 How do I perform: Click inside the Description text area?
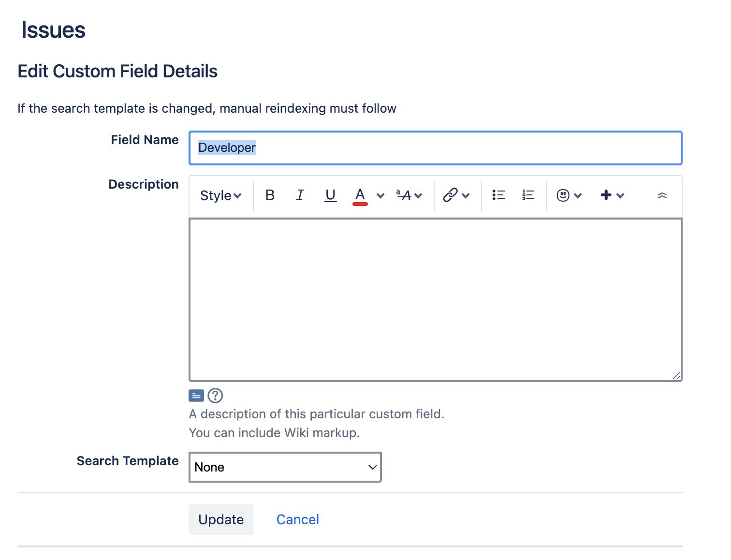click(435, 300)
